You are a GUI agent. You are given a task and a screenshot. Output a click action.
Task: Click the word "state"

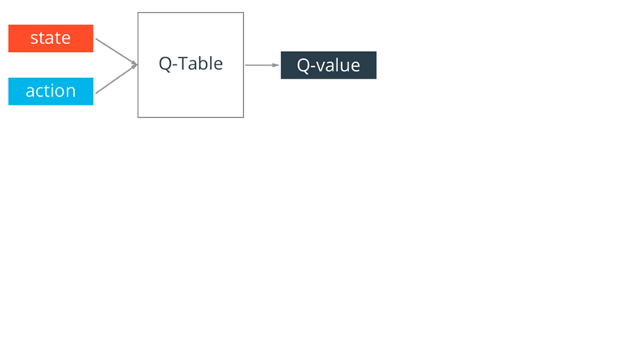coord(50,38)
